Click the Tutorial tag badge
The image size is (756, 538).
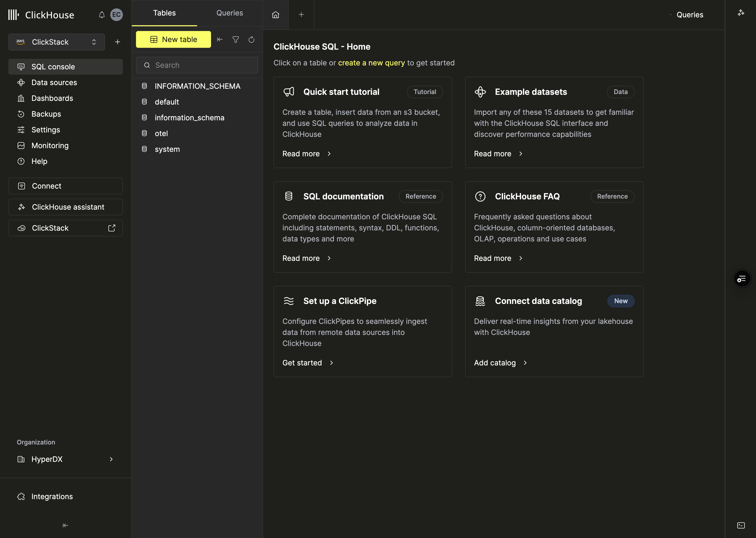425,92
